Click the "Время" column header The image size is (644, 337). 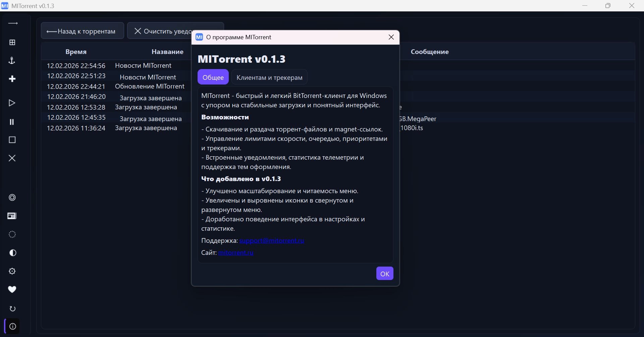[76, 52]
